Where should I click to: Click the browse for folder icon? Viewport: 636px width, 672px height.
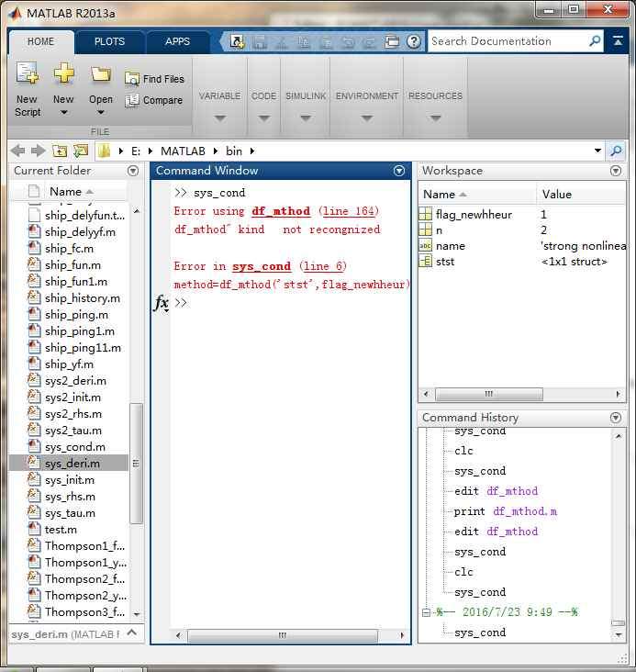[81, 151]
